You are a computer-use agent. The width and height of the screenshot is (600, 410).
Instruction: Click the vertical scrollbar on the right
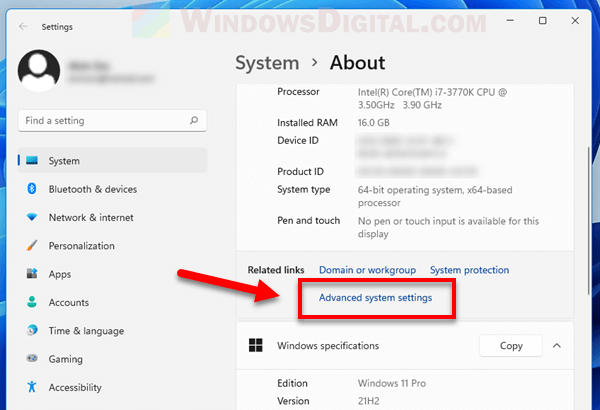click(x=589, y=221)
